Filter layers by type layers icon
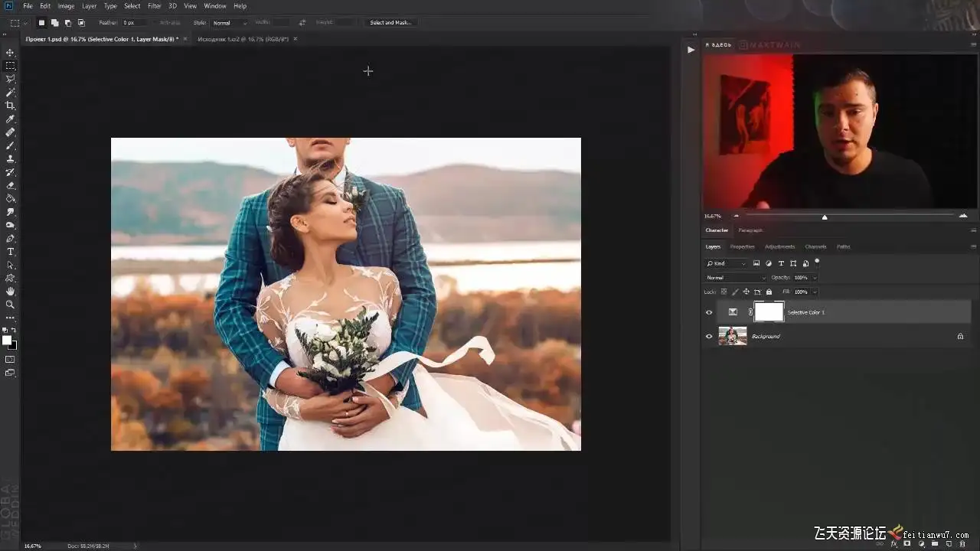This screenshot has height=551, width=980. coord(781,263)
